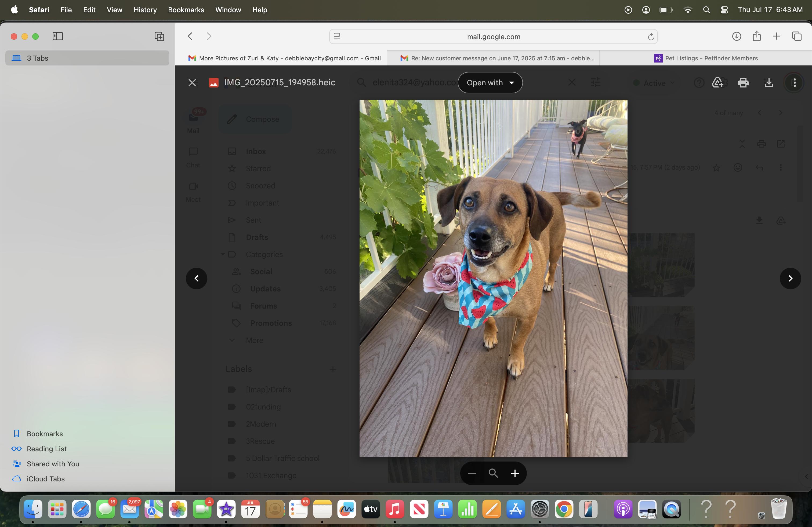
Task: Start Google Meet from the sidebar
Action: 193,192
